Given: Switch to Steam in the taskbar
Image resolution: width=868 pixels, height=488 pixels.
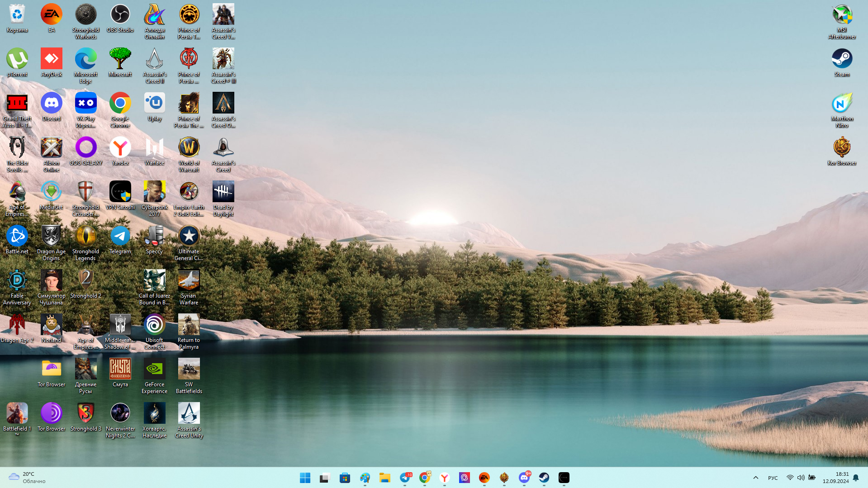Looking at the screenshot, I should [544, 478].
